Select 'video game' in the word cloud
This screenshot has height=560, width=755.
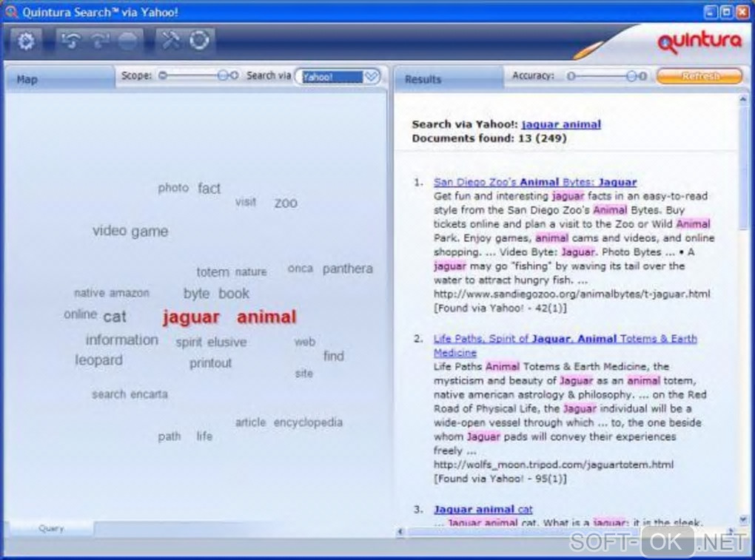(x=130, y=232)
